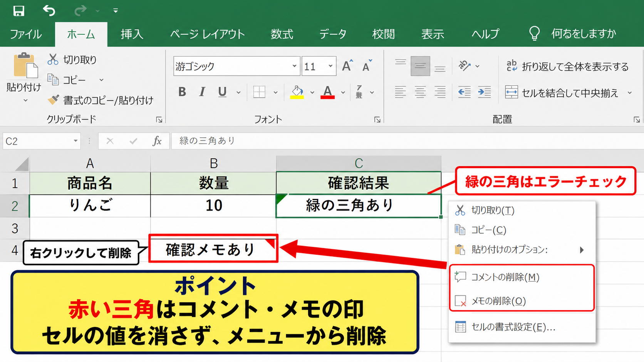
Task: Open the Customize Quick Access Toolbar arrow
Action: click(116, 11)
